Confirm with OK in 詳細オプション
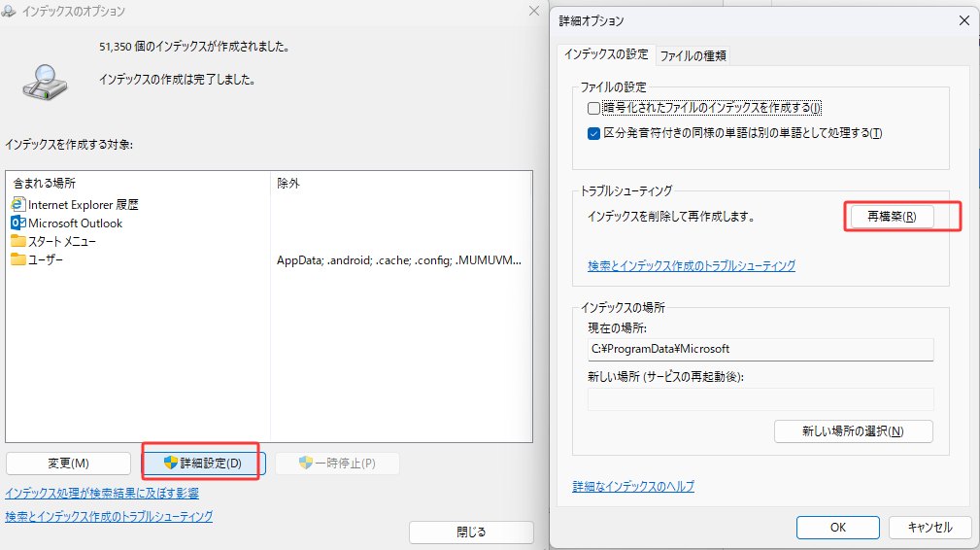980x550 pixels. point(837,528)
